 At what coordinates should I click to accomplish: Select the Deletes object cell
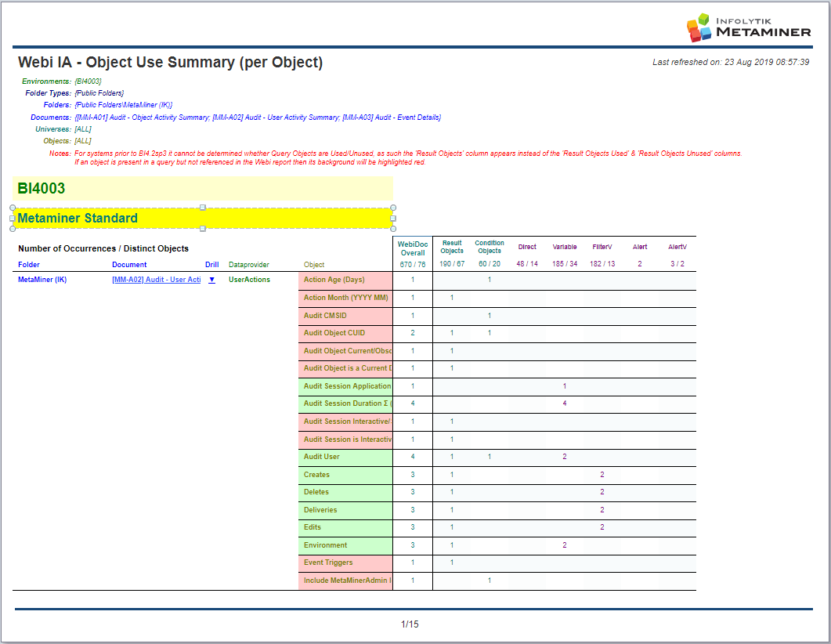click(x=345, y=493)
